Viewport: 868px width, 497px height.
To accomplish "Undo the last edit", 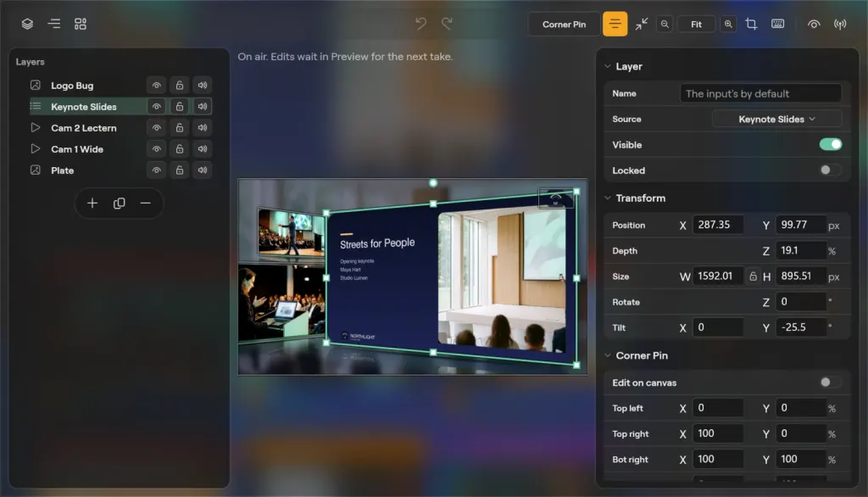I will click(x=420, y=24).
